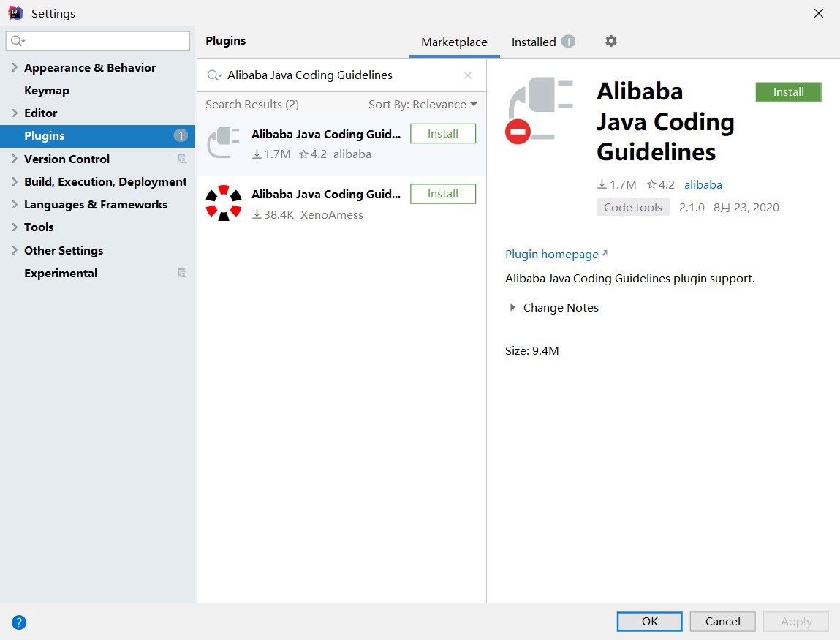Image resolution: width=840 pixels, height=640 pixels.
Task: Click the OK button
Action: pyautogui.click(x=649, y=622)
